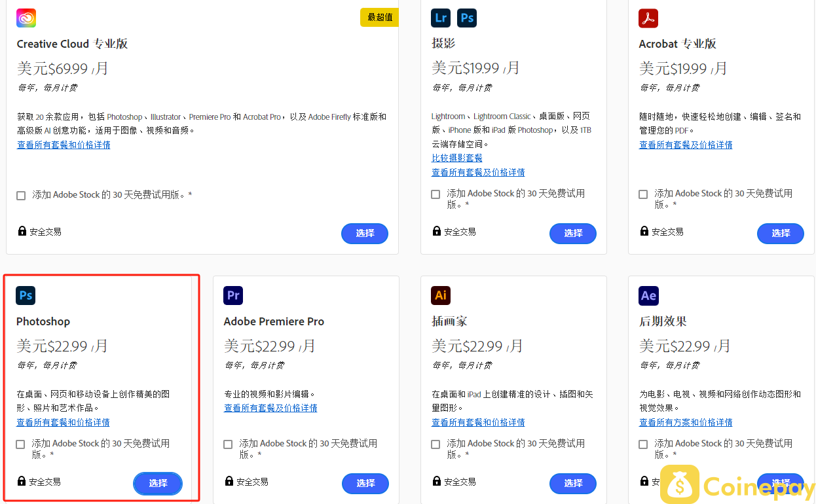Viewport: 816px width, 504px height.
Task: Select the Creative Cloud 专业版 plan button
Action: click(x=365, y=234)
